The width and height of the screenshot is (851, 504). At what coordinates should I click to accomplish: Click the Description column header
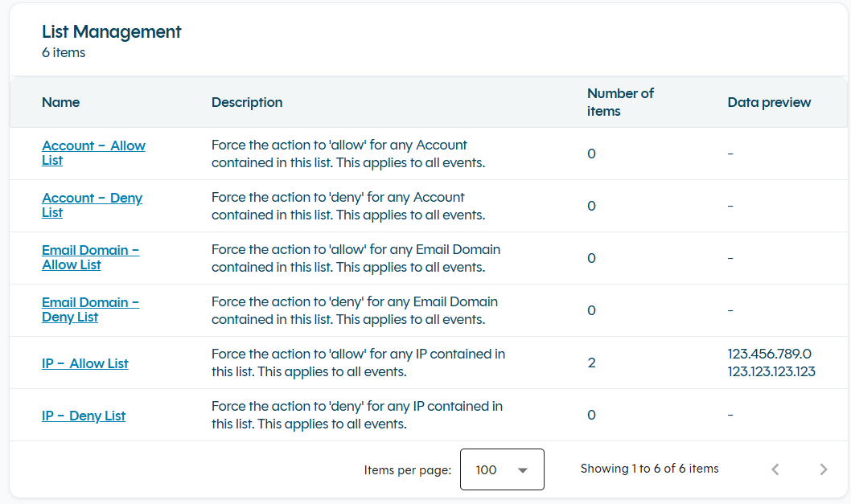point(247,102)
